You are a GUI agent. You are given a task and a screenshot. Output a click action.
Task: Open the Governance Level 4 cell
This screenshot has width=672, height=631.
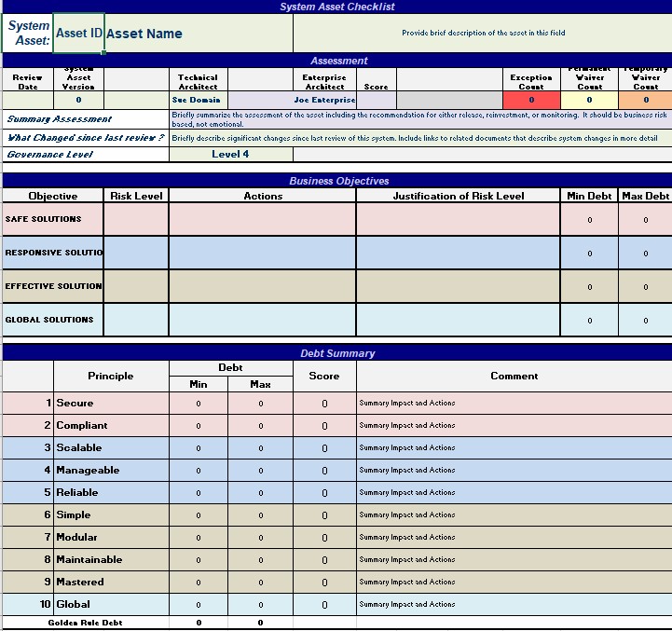pos(230,155)
